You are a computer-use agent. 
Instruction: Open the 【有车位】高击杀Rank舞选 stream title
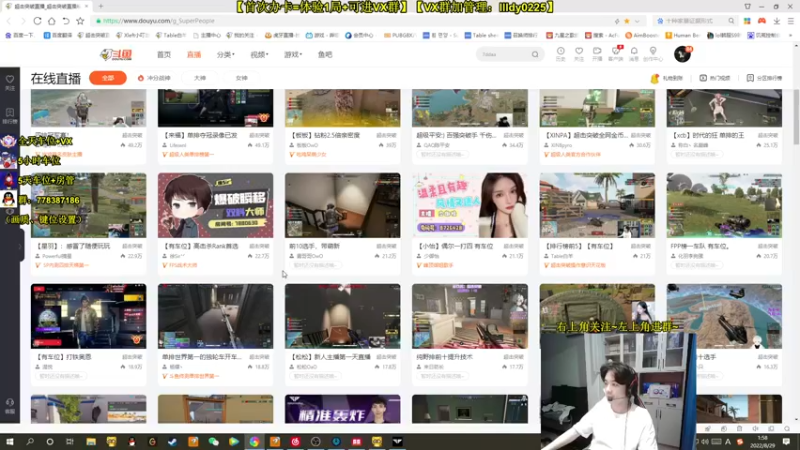pyautogui.click(x=201, y=246)
